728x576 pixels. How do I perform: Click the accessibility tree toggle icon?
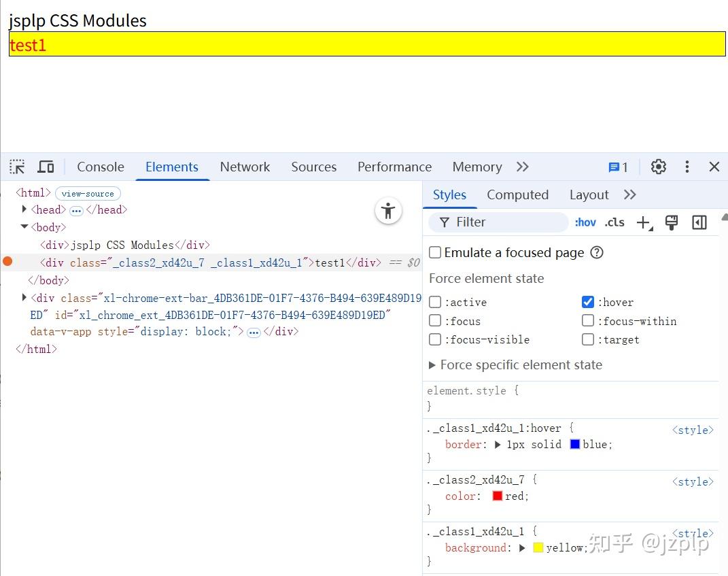[x=388, y=211]
